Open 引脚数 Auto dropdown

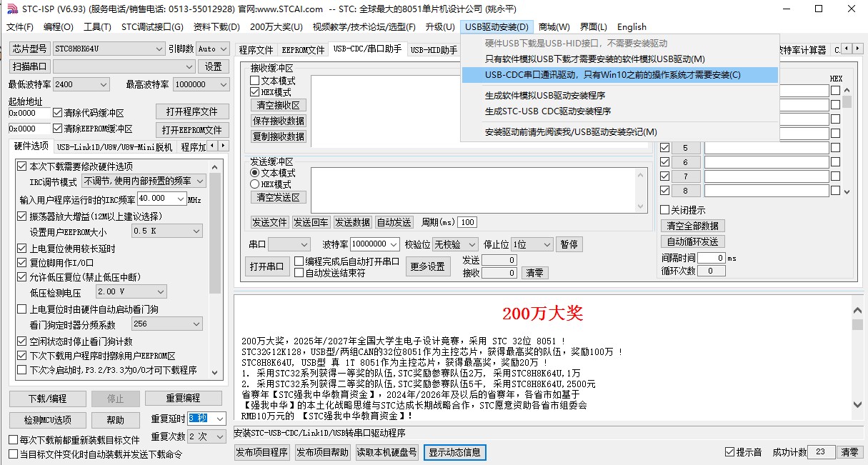click(212, 49)
